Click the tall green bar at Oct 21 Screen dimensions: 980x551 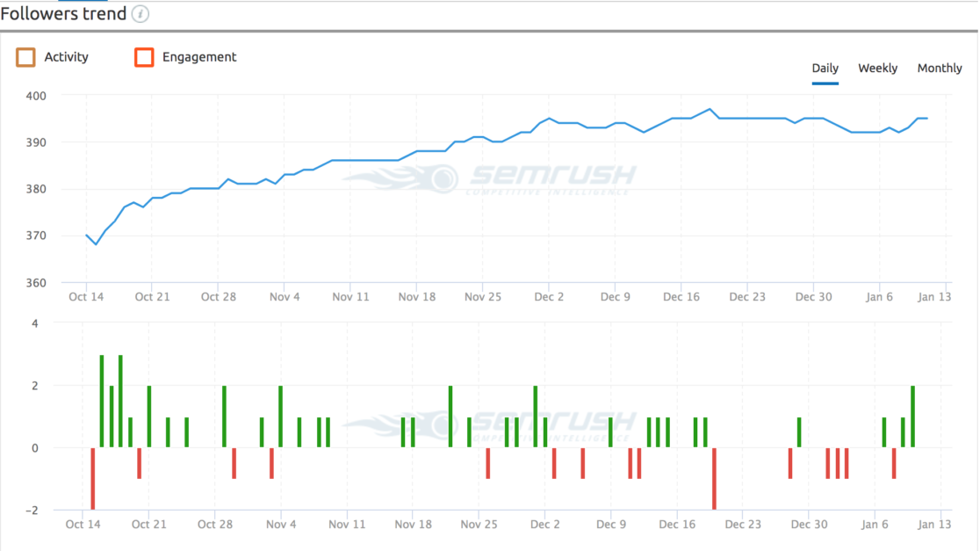149,417
